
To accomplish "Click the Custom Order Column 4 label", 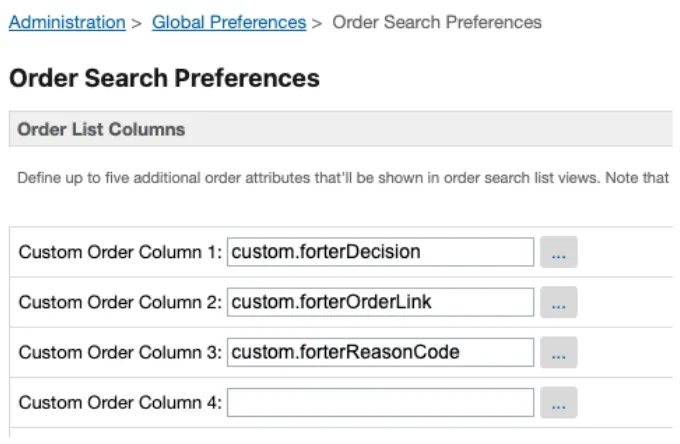I will pos(120,403).
